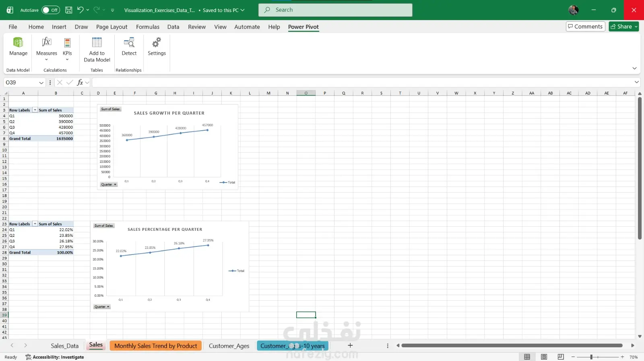Select column O header
The image size is (644, 361).
click(x=306, y=93)
